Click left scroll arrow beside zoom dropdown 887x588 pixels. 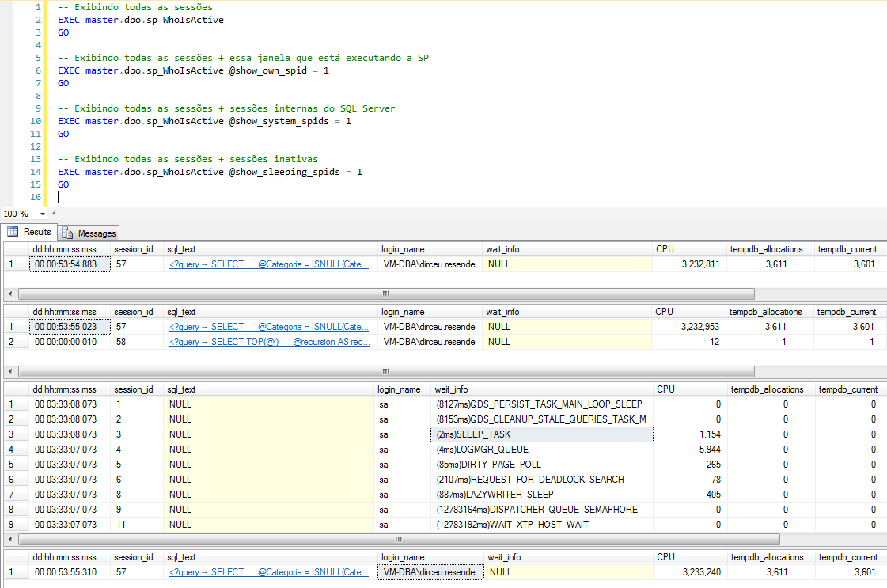click(54, 214)
